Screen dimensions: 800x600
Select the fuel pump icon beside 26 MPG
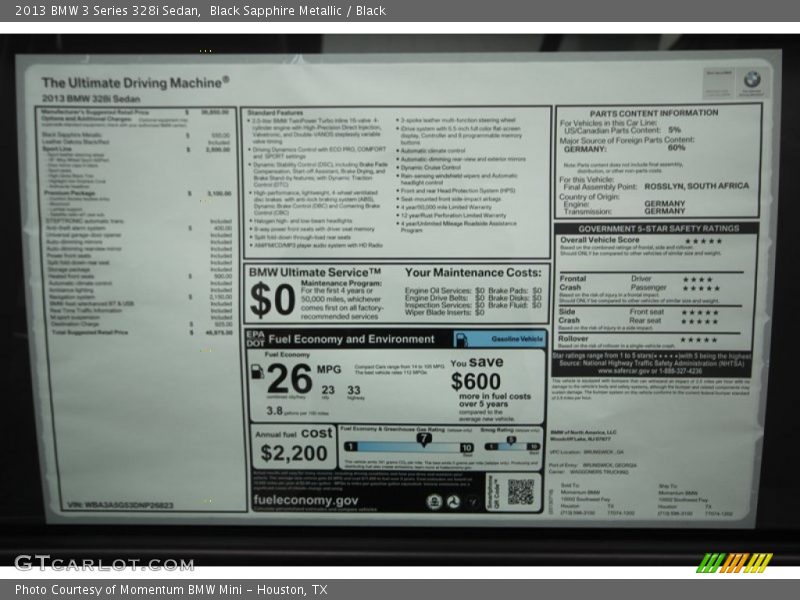tap(256, 373)
